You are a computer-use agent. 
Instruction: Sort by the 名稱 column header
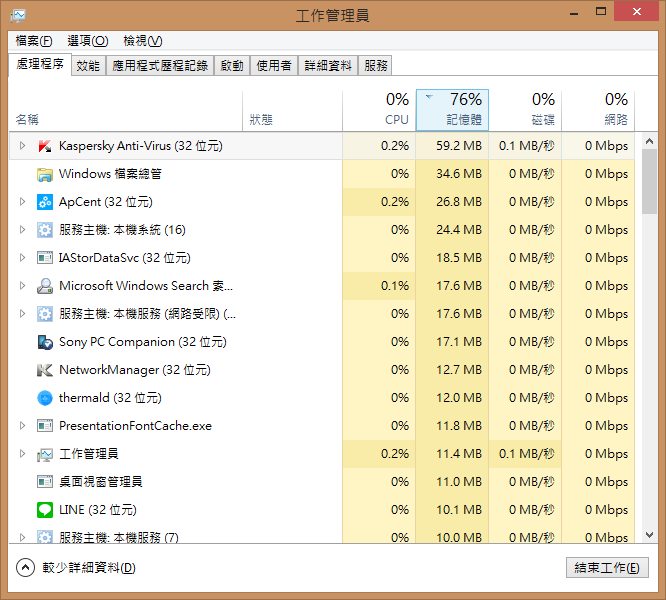click(126, 110)
